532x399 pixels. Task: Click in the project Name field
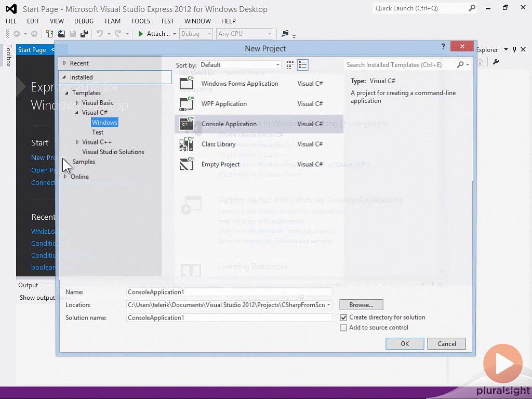(229, 292)
